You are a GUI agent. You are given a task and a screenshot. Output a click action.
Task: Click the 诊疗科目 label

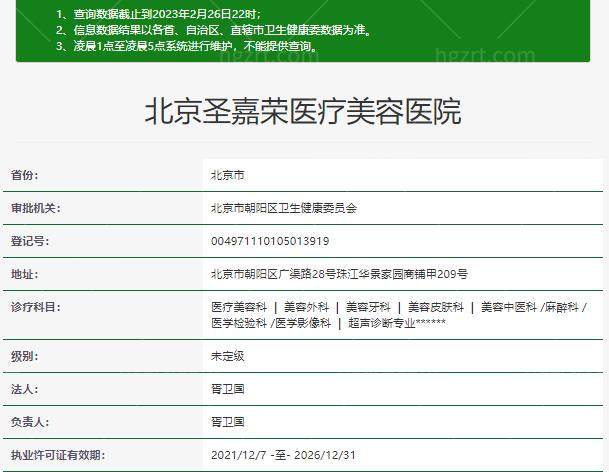point(35,307)
